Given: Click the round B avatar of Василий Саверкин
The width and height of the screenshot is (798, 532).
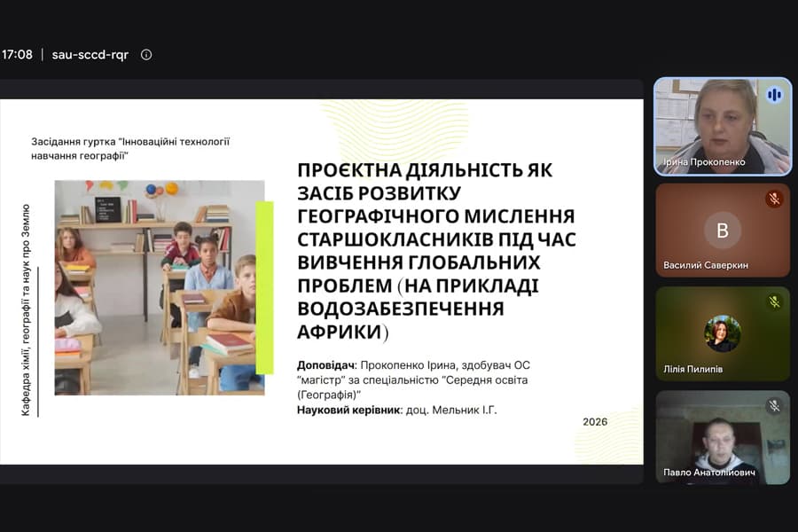Looking at the screenshot, I should click(x=723, y=231).
